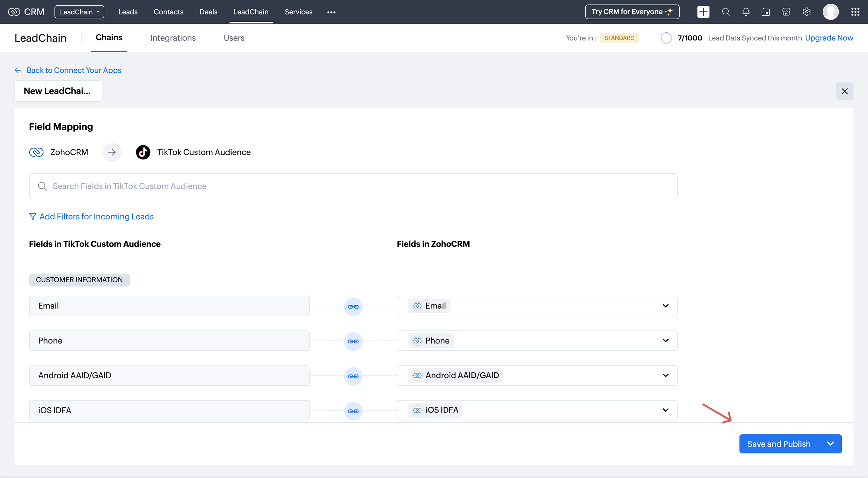Open the apps grid launcher
Screen dimensions: 868x478
(855, 12)
